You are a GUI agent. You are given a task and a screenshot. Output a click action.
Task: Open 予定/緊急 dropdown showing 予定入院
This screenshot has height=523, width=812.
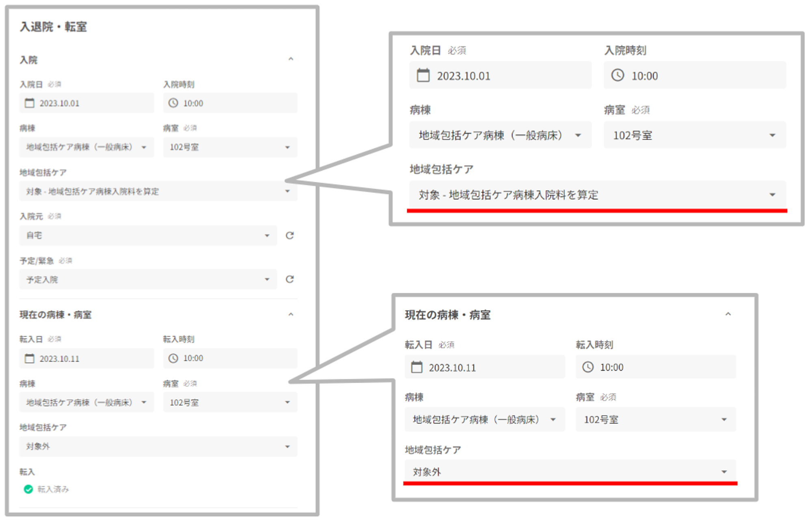148,279
